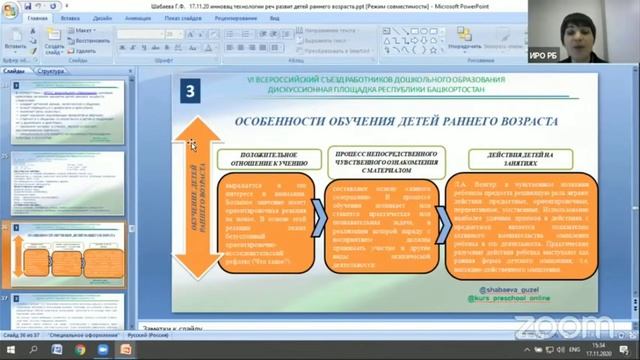Click Русский (Россия) language in status bar
The height and width of the screenshot is (360, 640).
[147, 335]
